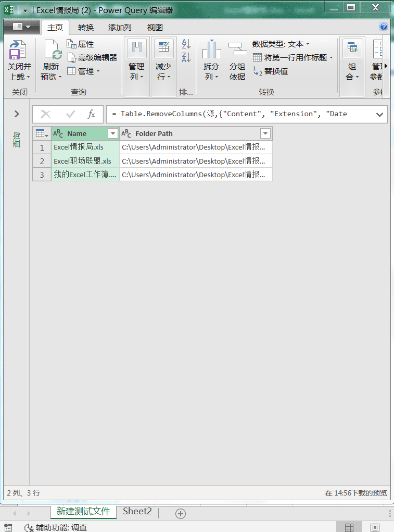The height and width of the screenshot is (532, 394).
Task: Expand the Manage Columns (管理列) dropdown
Action: pos(142,77)
